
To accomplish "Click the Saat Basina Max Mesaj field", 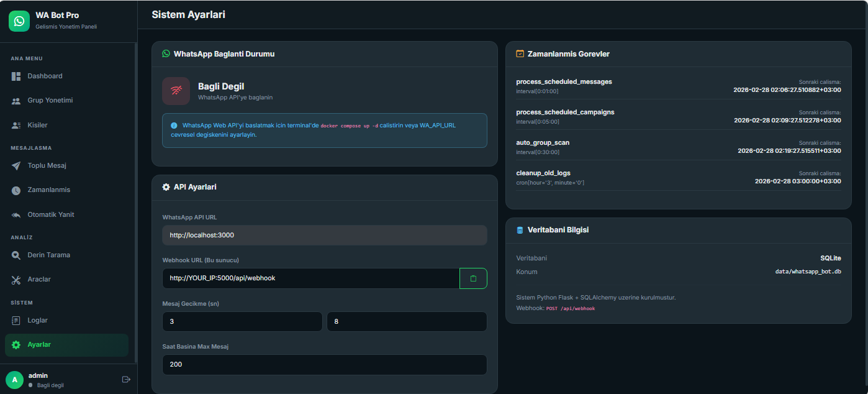I will point(324,365).
